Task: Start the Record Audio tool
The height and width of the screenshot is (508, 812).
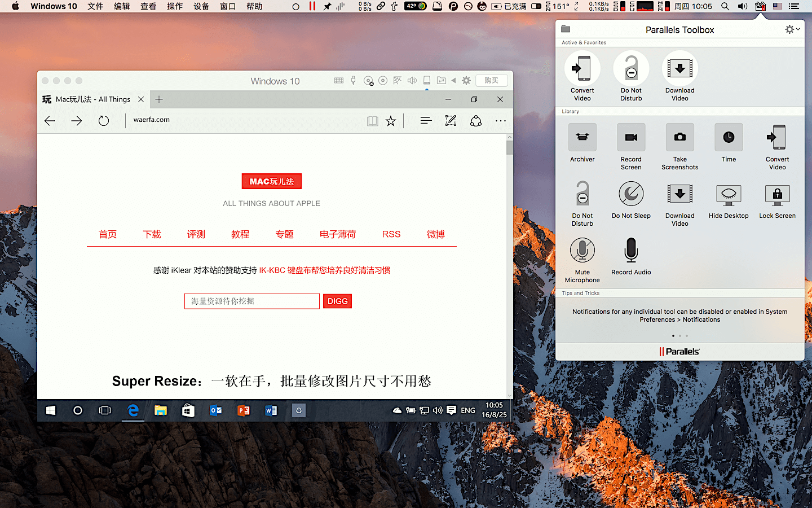Action: 631,256
